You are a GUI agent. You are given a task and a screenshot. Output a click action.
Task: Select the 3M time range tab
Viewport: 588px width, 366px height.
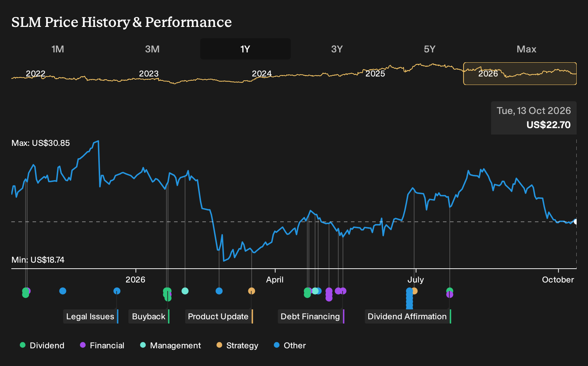click(x=152, y=49)
